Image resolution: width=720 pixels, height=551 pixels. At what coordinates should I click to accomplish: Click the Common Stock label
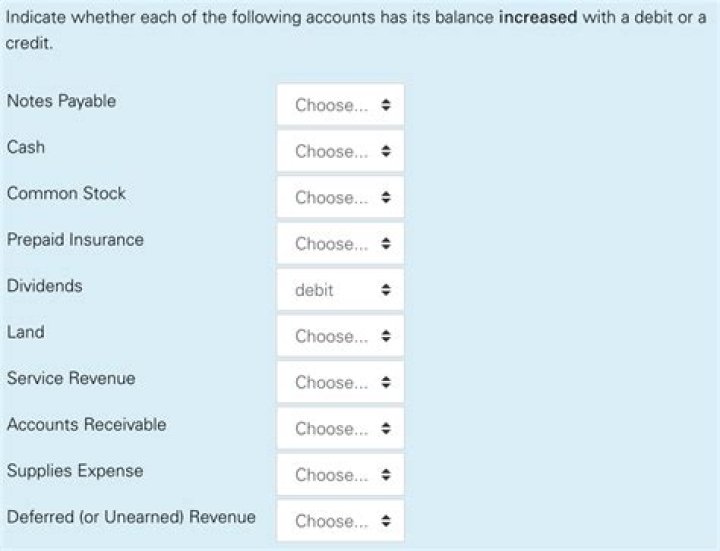(66, 193)
